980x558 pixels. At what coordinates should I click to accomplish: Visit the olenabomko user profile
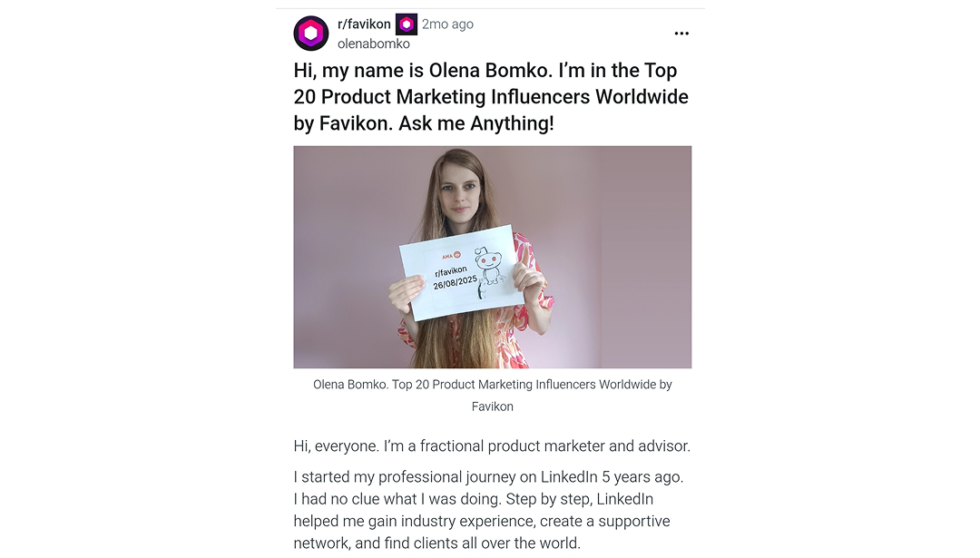[x=373, y=44]
